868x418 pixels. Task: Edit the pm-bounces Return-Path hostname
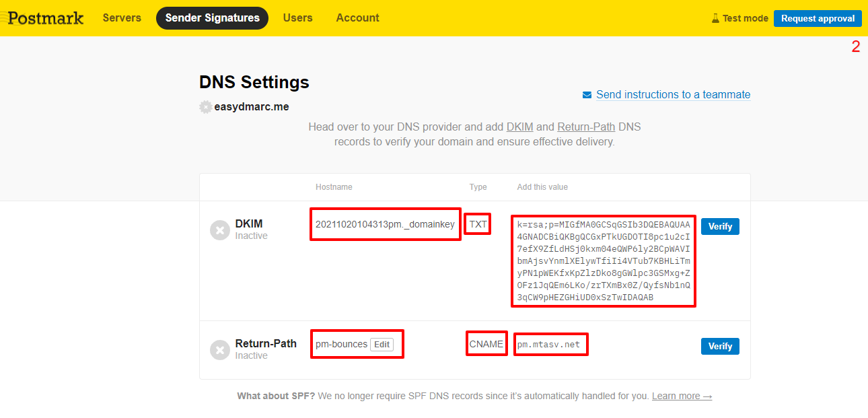382,344
